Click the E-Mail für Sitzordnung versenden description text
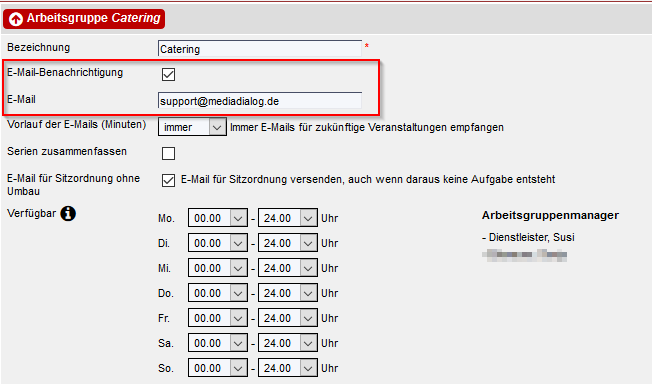Screen dimensions: 652x384 [368, 179]
